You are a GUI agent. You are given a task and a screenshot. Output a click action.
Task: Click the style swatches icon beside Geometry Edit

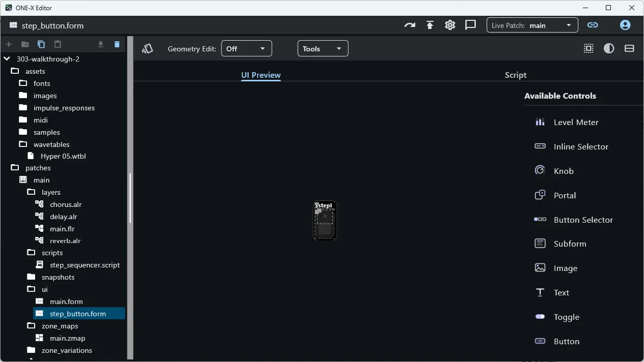coord(148,48)
